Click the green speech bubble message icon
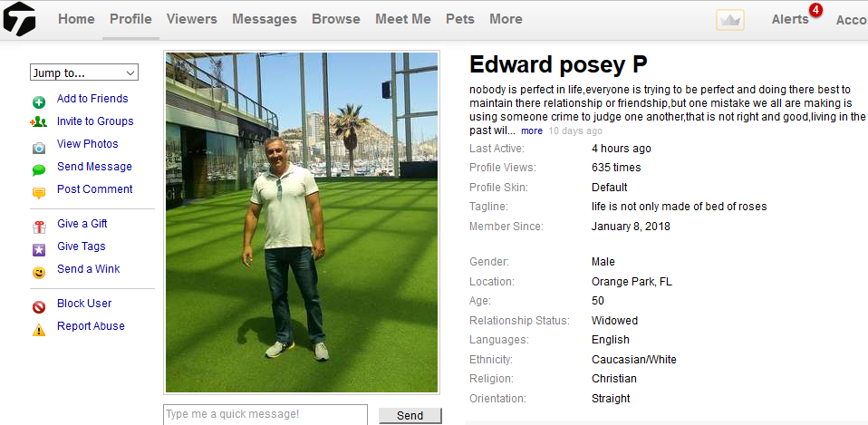This screenshot has height=425, width=868. pyautogui.click(x=39, y=170)
